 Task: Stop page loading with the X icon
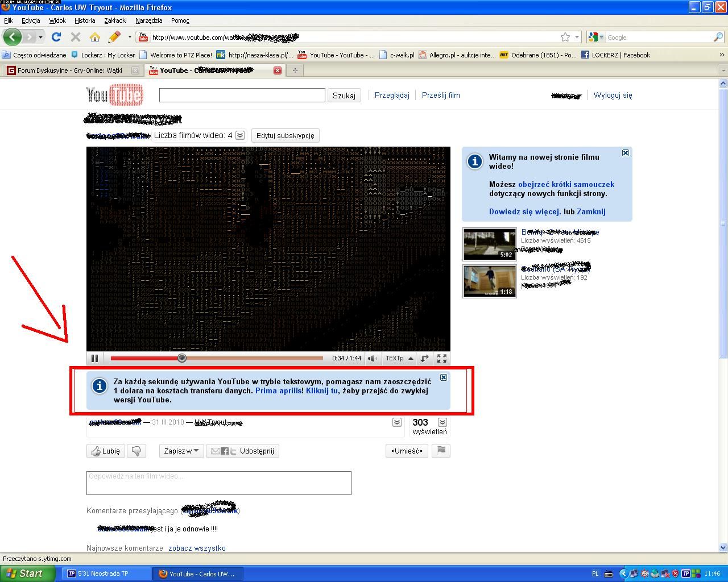click(x=75, y=37)
